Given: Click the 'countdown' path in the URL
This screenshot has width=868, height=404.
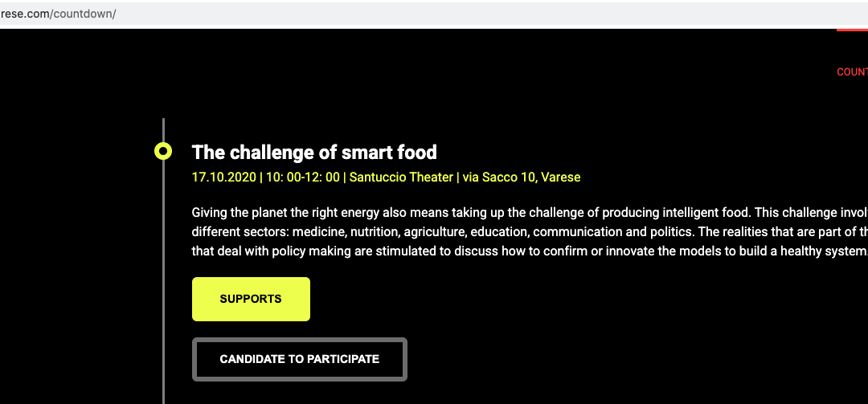Looking at the screenshot, I should pyautogui.click(x=84, y=14).
